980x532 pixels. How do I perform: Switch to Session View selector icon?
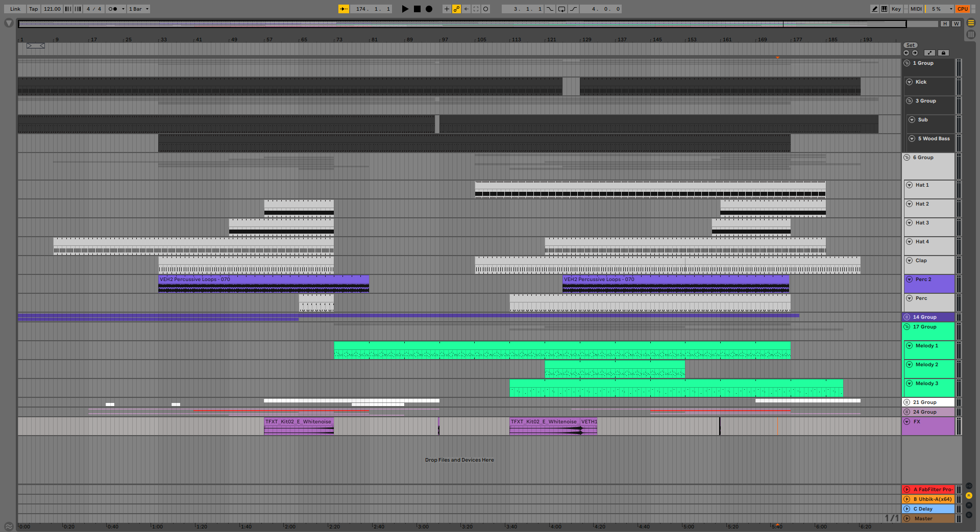pos(971,34)
